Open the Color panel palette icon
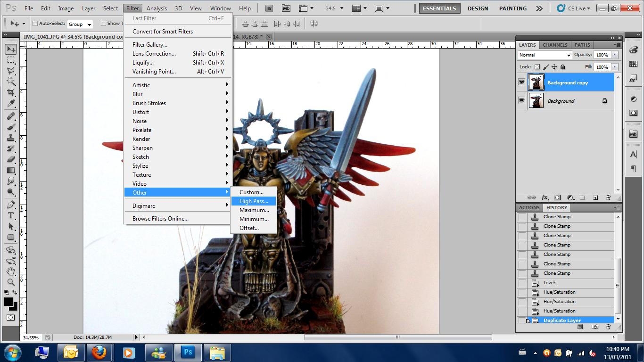Image resolution: width=644 pixels, height=362 pixels. 633,50
